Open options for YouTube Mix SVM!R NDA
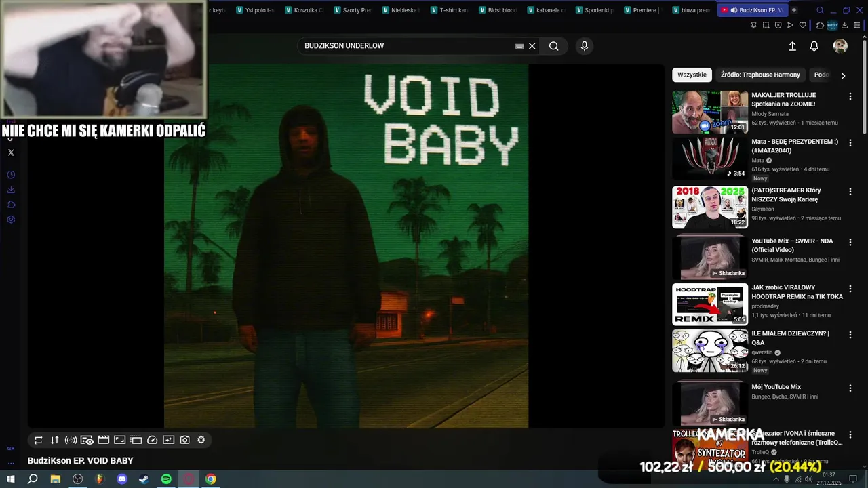 [850, 242]
